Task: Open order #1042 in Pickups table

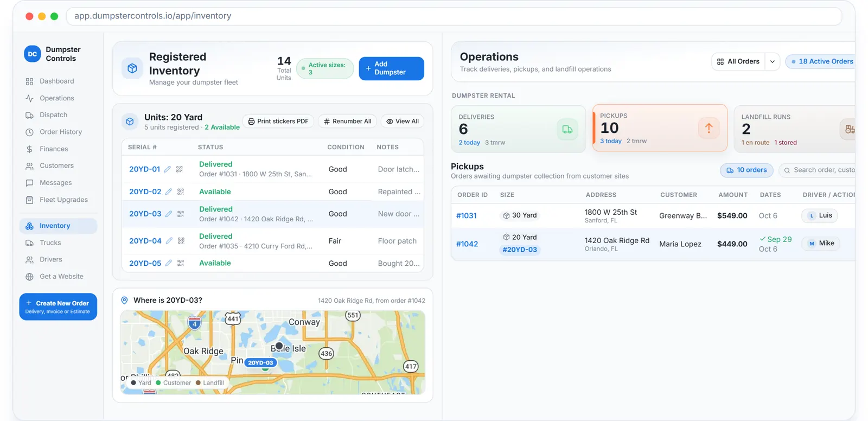Action: 467,244
